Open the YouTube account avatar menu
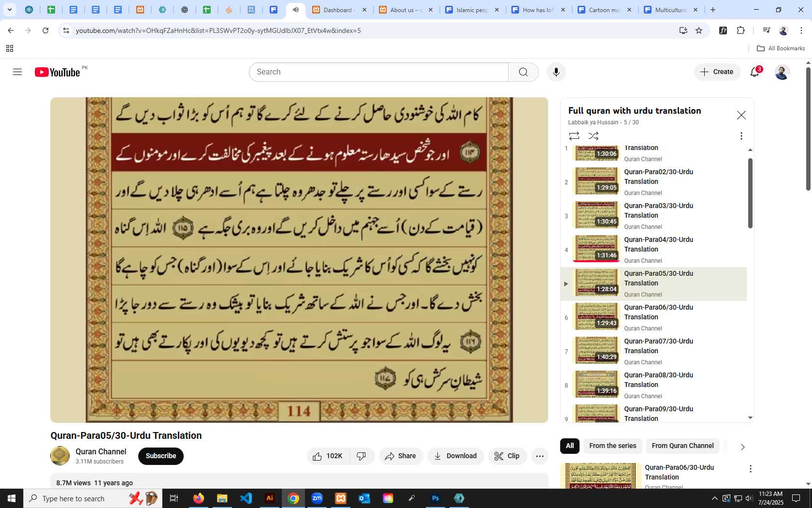This screenshot has height=508, width=812. (x=782, y=72)
